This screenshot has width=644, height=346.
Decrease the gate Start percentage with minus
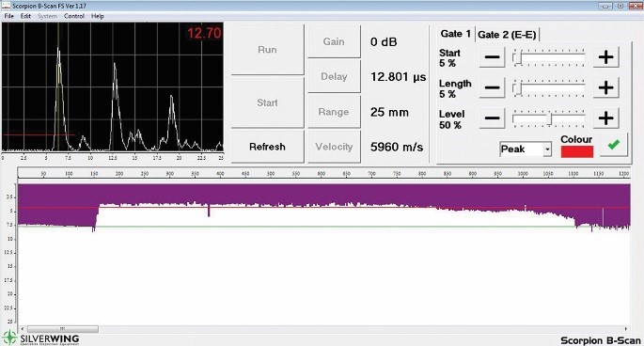tap(492, 57)
